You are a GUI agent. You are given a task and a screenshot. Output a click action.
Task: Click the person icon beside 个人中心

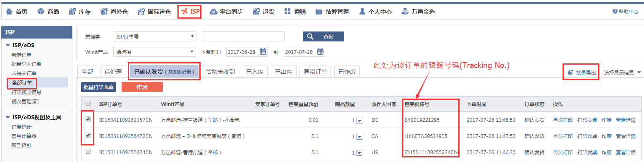(362, 12)
